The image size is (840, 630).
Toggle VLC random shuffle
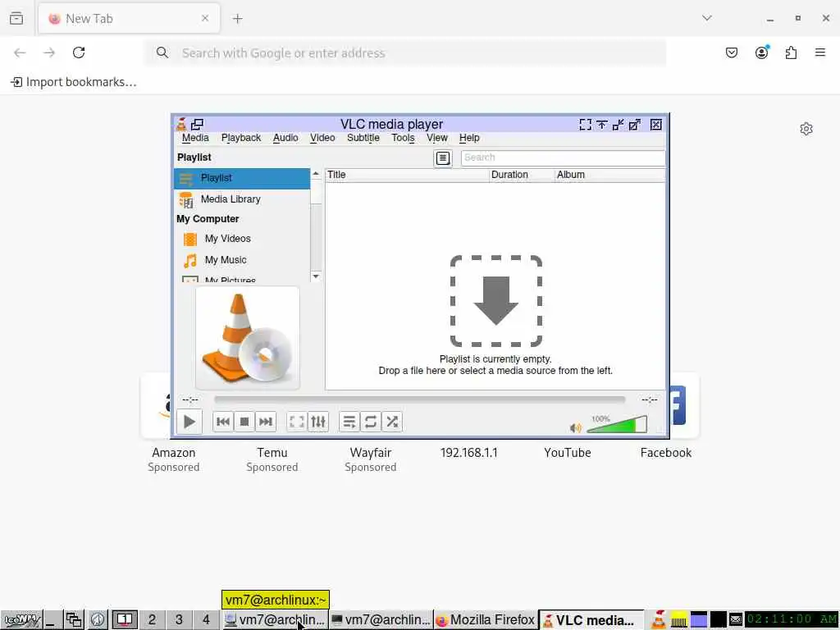pyautogui.click(x=392, y=422)
